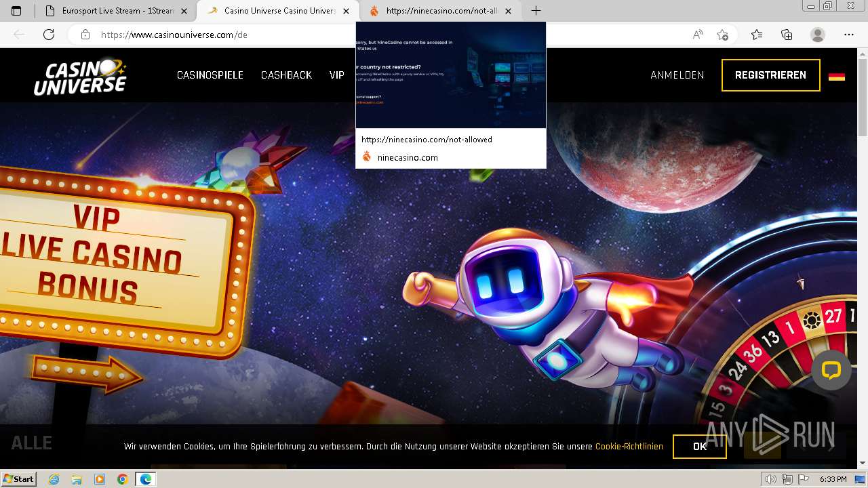Open the CASHBACK menu item

(286, 75)
